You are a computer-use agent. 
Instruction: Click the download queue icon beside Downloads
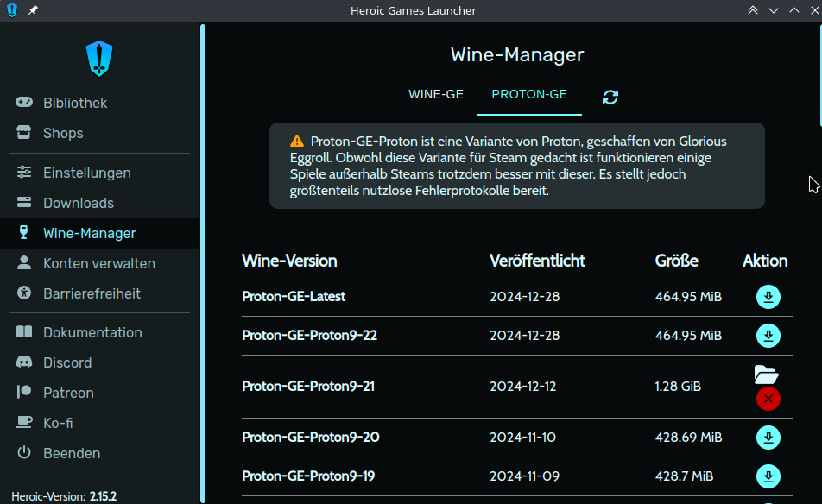tap(24, 202)
